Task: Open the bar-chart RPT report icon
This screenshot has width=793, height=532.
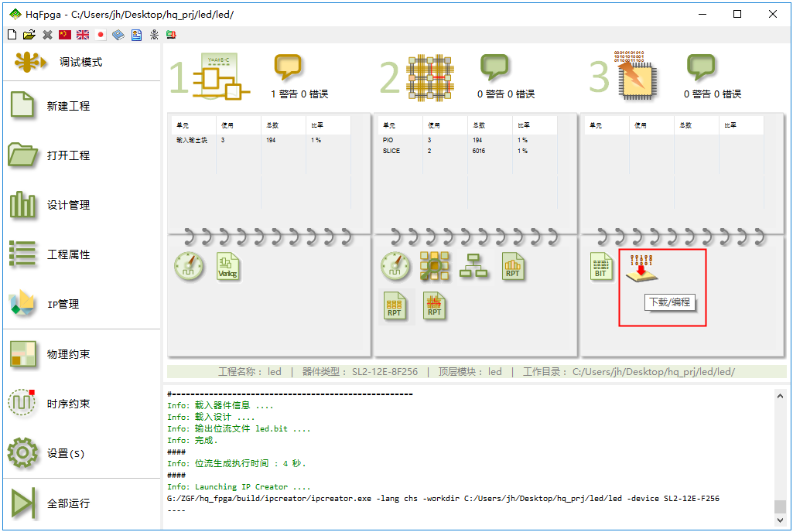Action: click(x=513, y=266)
